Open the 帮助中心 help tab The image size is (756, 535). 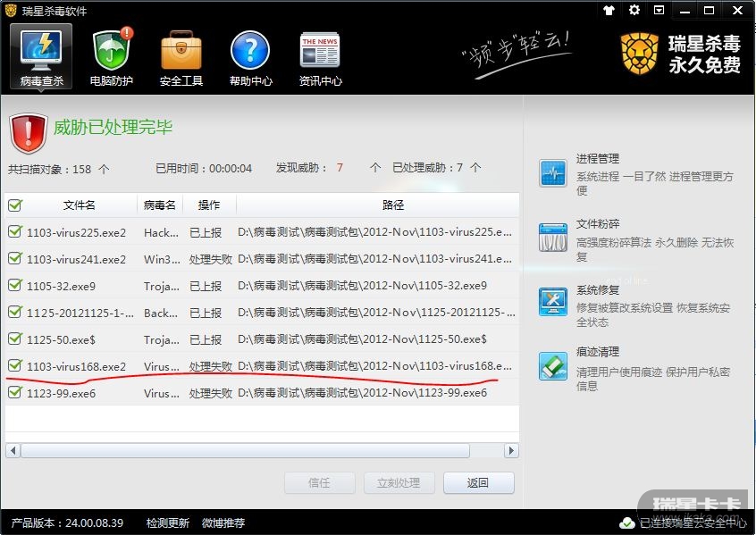[251, 56]
